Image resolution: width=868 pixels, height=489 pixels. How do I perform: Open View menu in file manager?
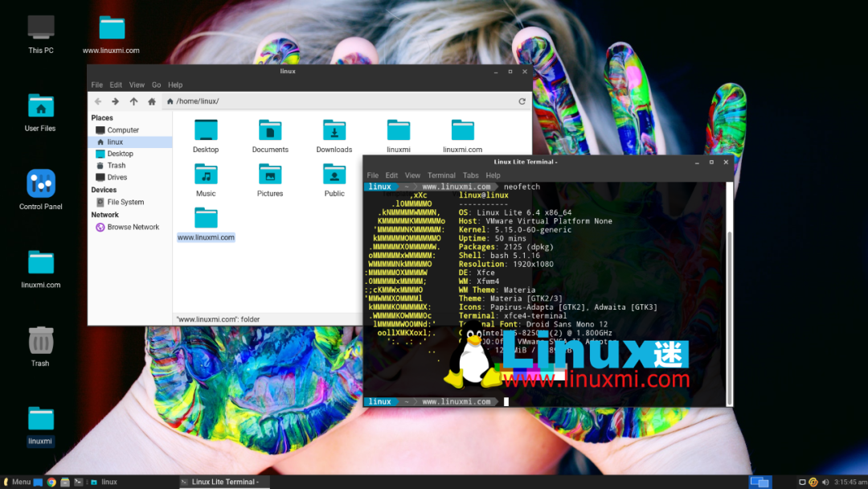[x=137, y=84]
